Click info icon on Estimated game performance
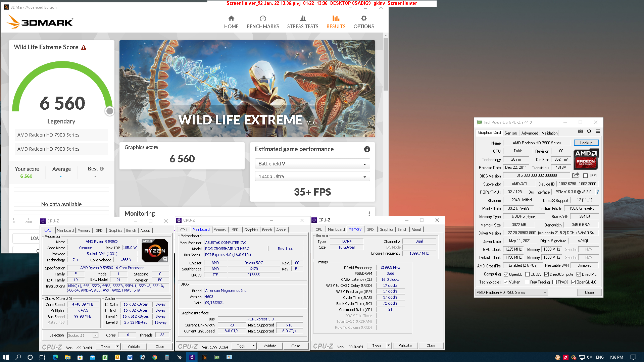Image resolution: width=644 pixels, height=362 pixels. click(x=367, y=149)
